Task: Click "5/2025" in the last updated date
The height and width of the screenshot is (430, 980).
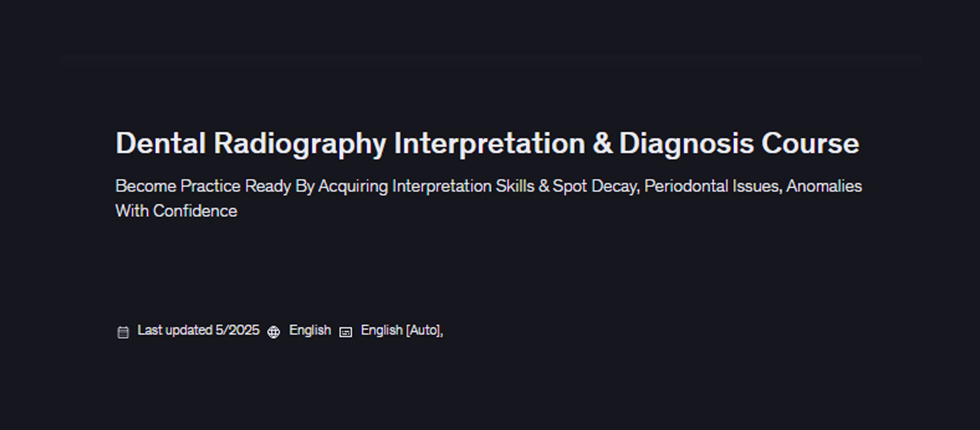Action: click(x=237, y=330)
